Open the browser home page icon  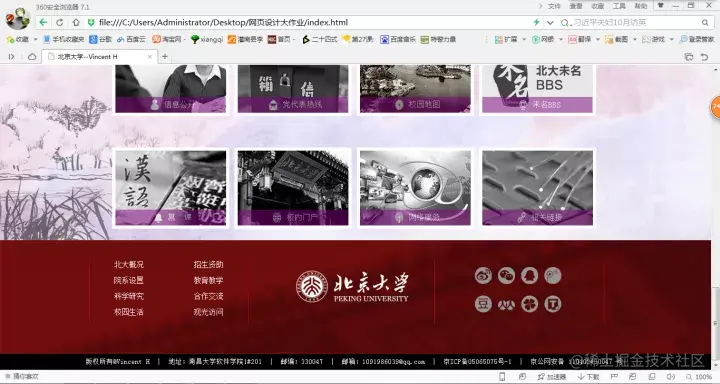pyautogui.click(x=76, y=23)
